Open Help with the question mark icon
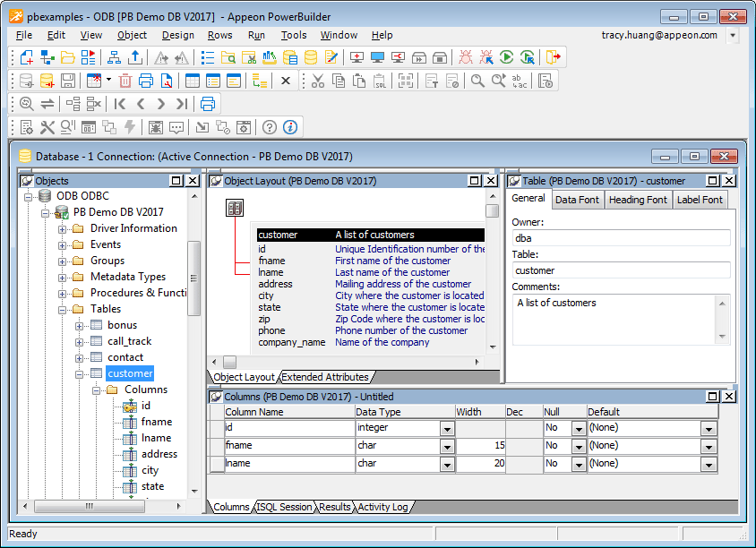This screenshot has width=756, height=548. 269,127
